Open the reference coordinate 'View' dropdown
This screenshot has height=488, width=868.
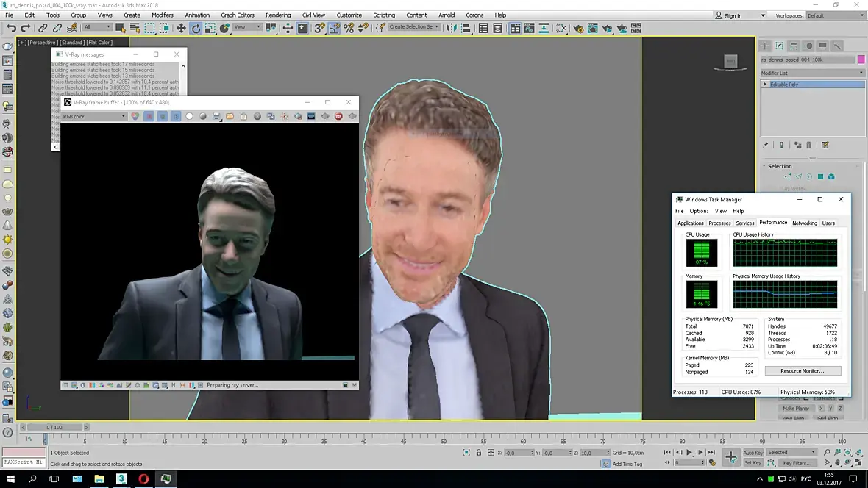(x=247, y=27)
